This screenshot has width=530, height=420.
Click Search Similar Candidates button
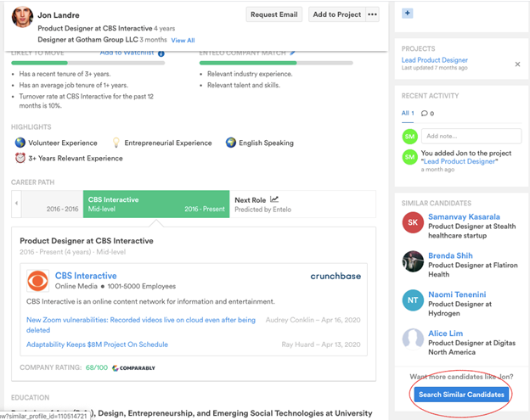pos(461,395)
